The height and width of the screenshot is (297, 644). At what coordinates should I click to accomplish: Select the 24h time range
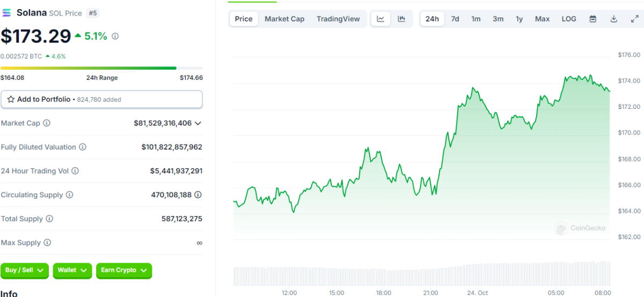(x=432, y=19)
